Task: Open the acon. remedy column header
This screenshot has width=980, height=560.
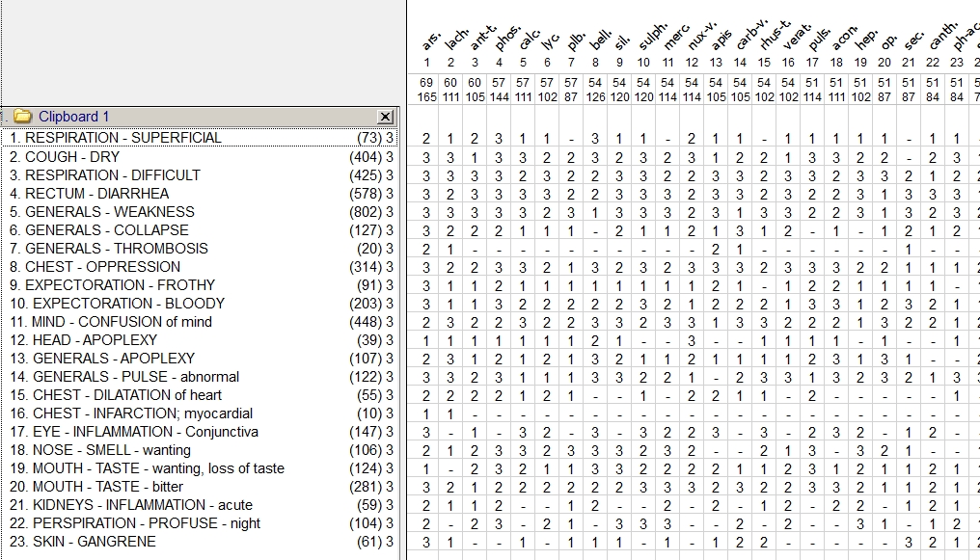Action: pyautogui.click(x=845, y=39)
